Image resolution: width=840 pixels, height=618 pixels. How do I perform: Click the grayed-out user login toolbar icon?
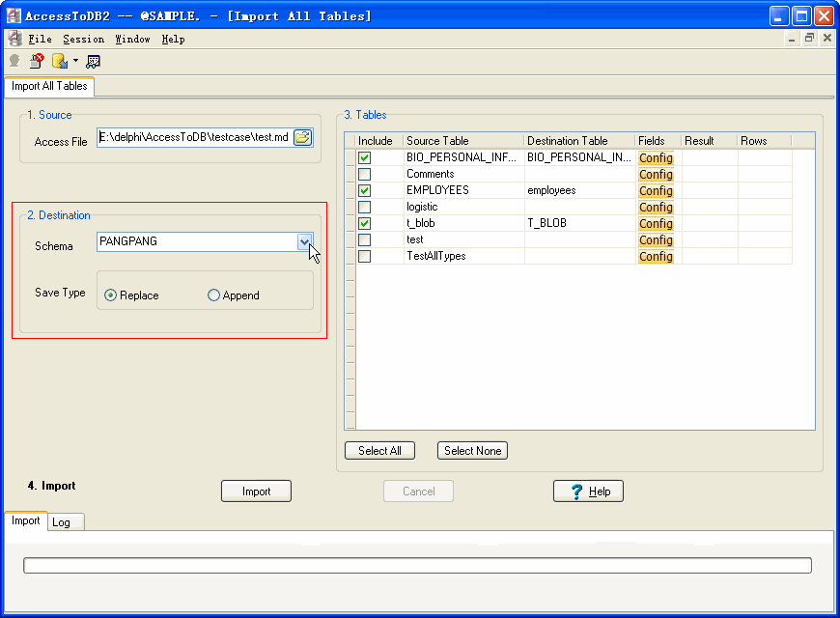coord(14,61)
